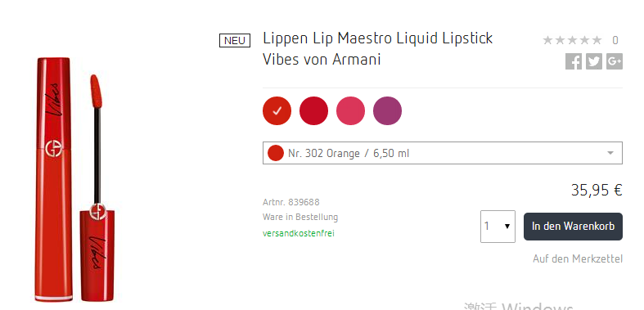Open the Lip Maestro product title
Viewport: 644px width, 310px height.
pos(377,49)
